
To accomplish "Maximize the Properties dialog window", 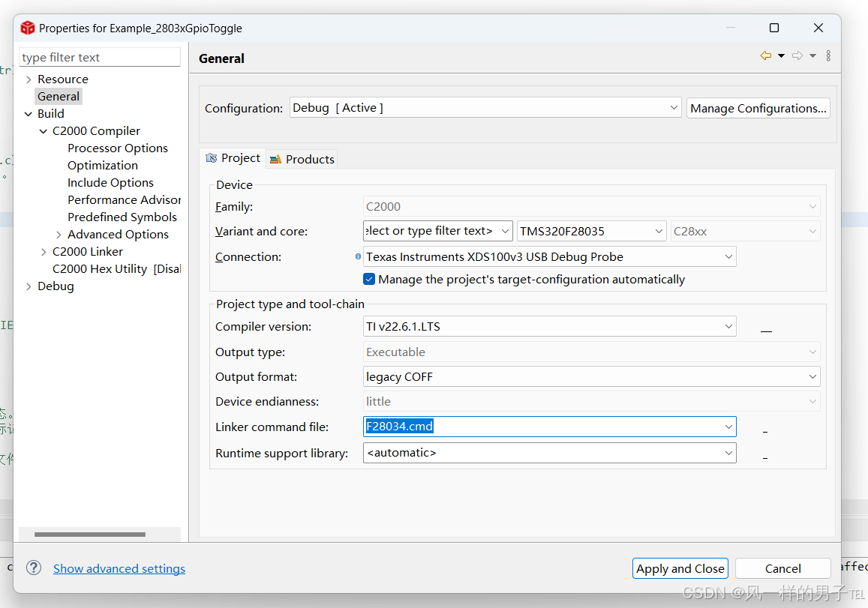I will (x=774, y=28).
